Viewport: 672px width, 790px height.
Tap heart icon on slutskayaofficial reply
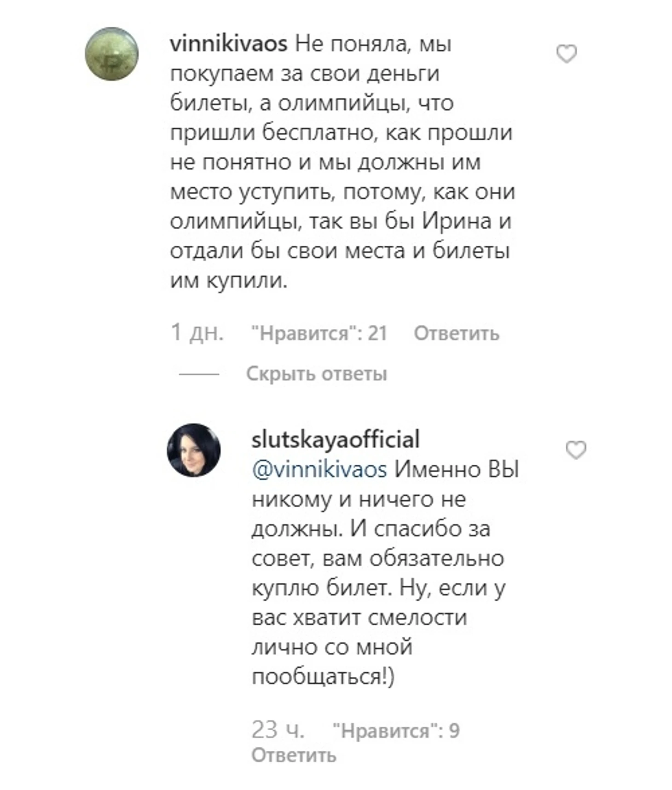(576, 450)
